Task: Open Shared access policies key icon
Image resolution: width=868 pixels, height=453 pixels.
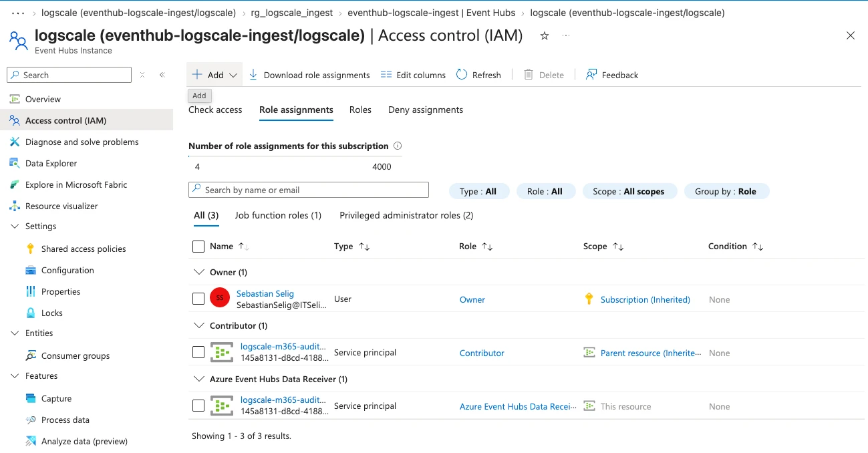Action: [x=30, y=249]
